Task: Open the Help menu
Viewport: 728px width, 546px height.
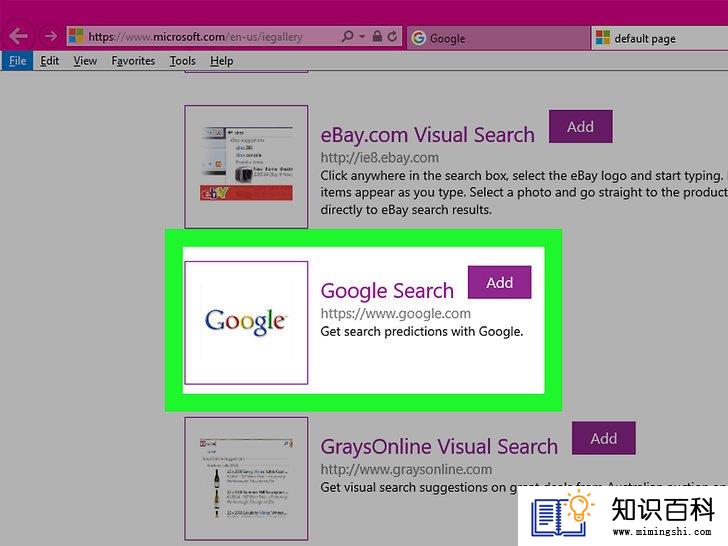Action: click(x=221, y=61)
